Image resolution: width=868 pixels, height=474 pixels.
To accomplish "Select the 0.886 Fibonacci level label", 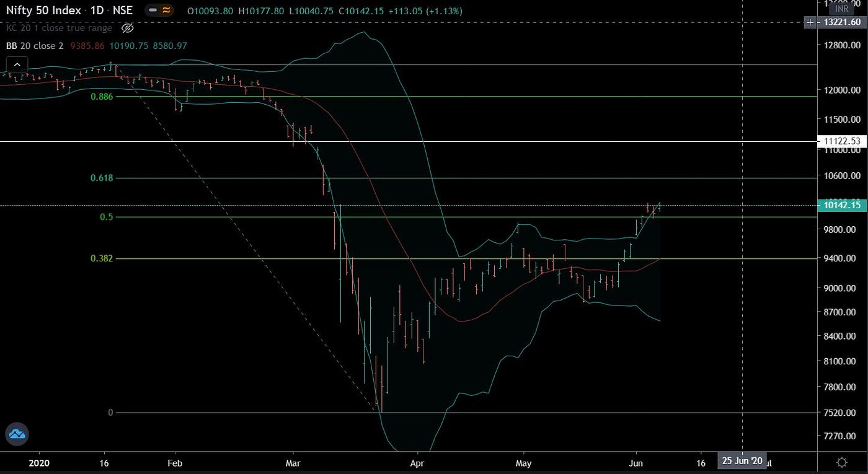I will pyautogui.click(x=102, y=97).
